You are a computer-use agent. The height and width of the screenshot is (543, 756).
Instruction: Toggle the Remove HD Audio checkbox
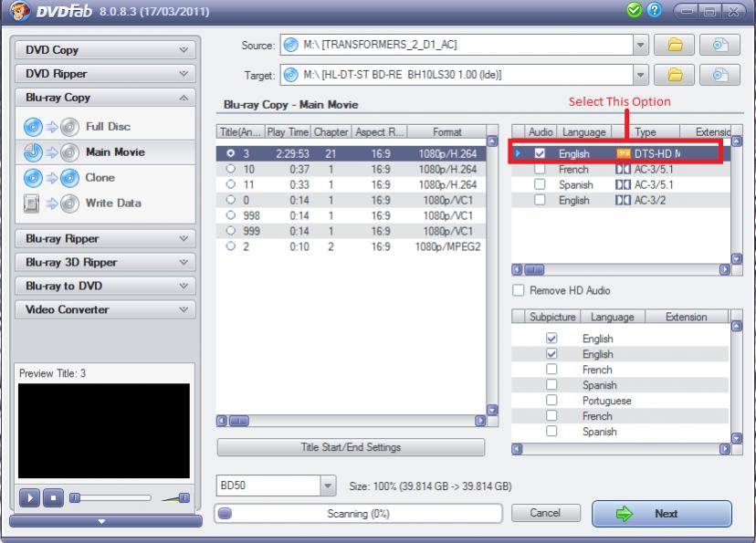519,290
